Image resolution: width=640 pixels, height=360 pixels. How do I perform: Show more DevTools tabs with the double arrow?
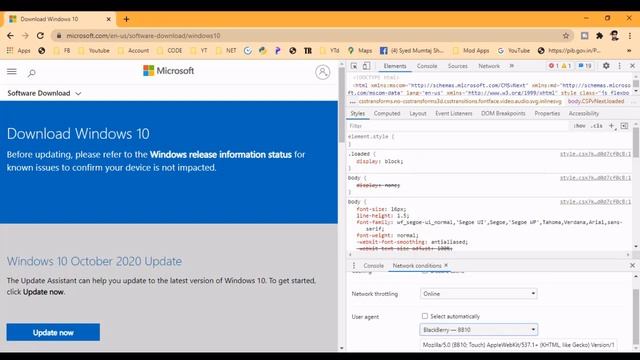[x=511, y=66]
